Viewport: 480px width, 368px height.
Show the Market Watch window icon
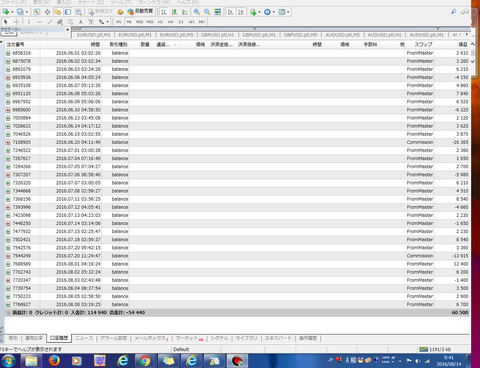pos(37,12)
